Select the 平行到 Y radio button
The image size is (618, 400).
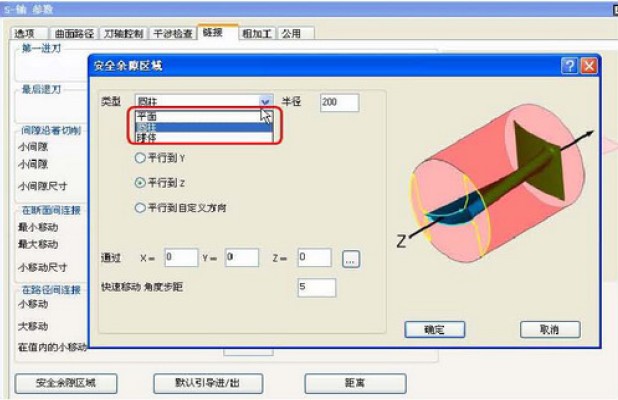(x=140, y=158)
